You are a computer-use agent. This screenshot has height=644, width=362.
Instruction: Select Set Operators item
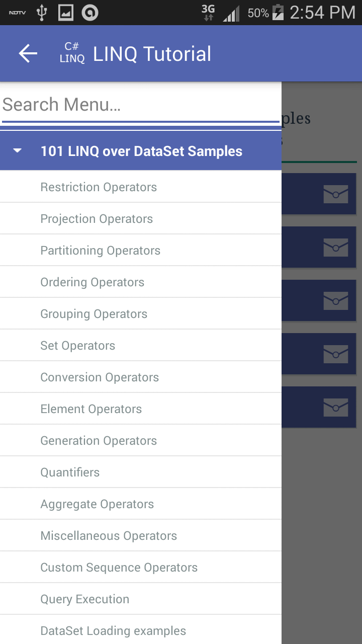pyautogui.click(x=78, y=346)
